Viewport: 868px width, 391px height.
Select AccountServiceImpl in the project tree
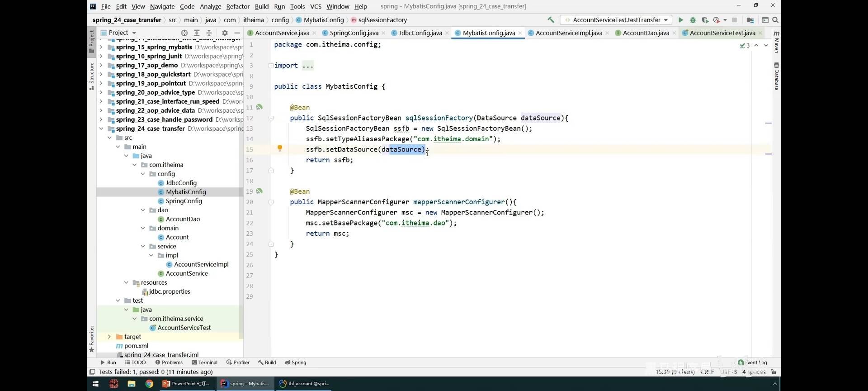click(x=201, y=264)
